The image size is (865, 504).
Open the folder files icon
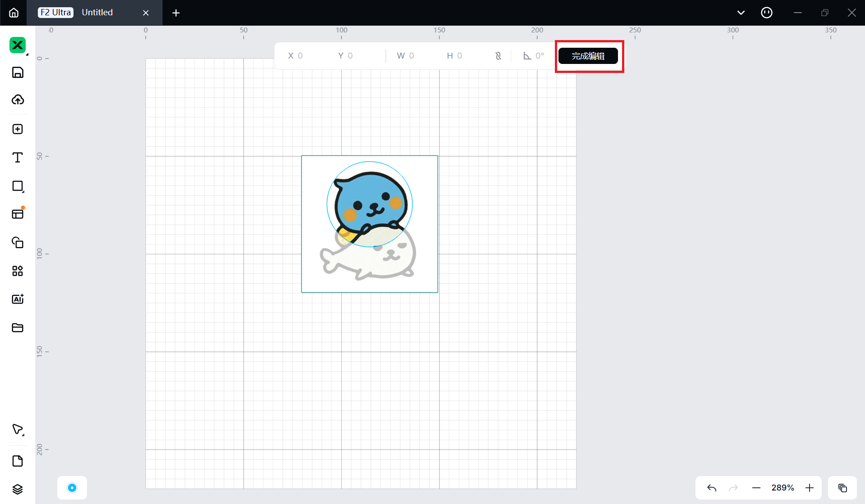(x=18, y=327)
